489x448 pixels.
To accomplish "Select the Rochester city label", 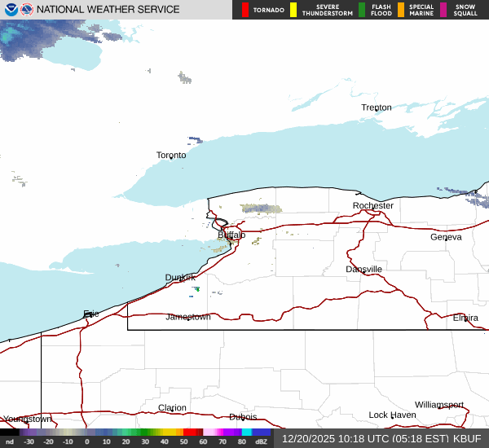I will [373, 205].
